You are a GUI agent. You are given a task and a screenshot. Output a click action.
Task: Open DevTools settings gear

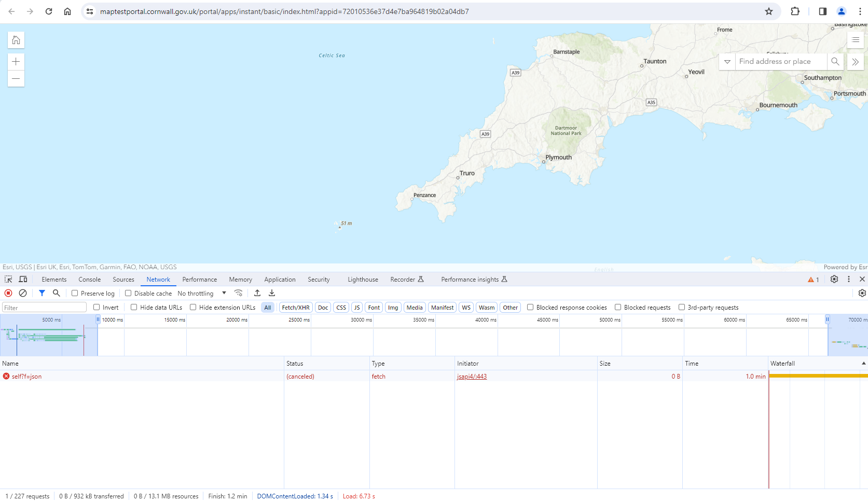pyautogui.click(x=834, y=279)
